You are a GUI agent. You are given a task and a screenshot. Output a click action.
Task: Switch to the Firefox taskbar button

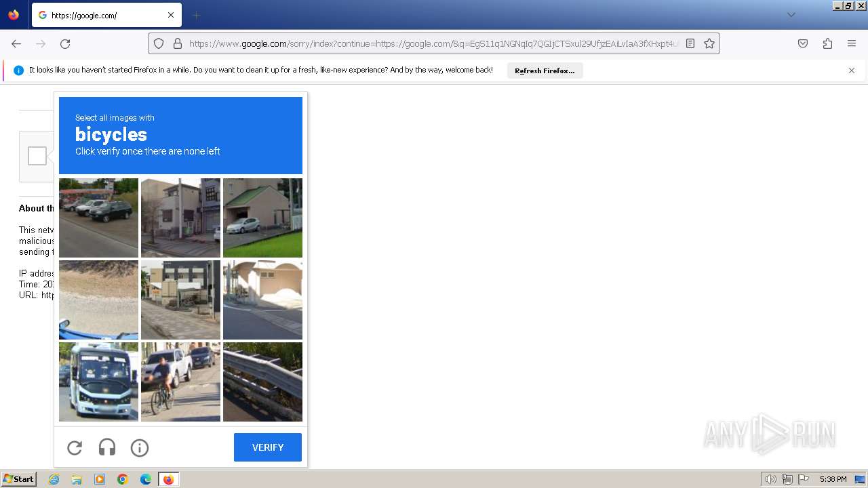[x=169, y=479]
